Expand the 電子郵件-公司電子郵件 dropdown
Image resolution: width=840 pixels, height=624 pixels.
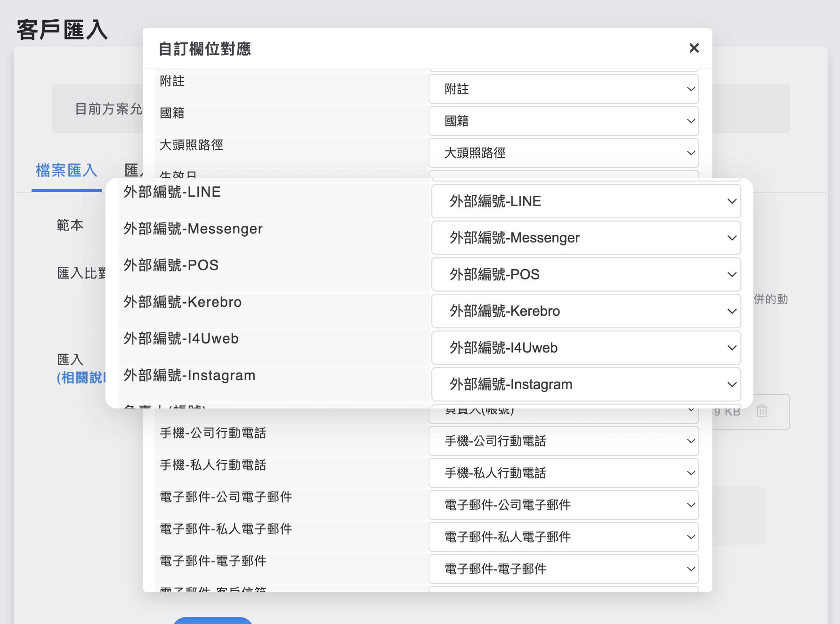563,505
